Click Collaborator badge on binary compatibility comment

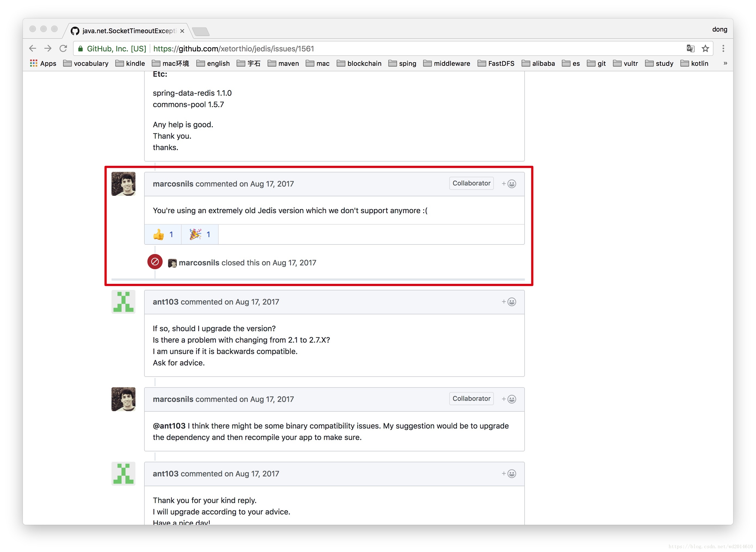(471, 399)
